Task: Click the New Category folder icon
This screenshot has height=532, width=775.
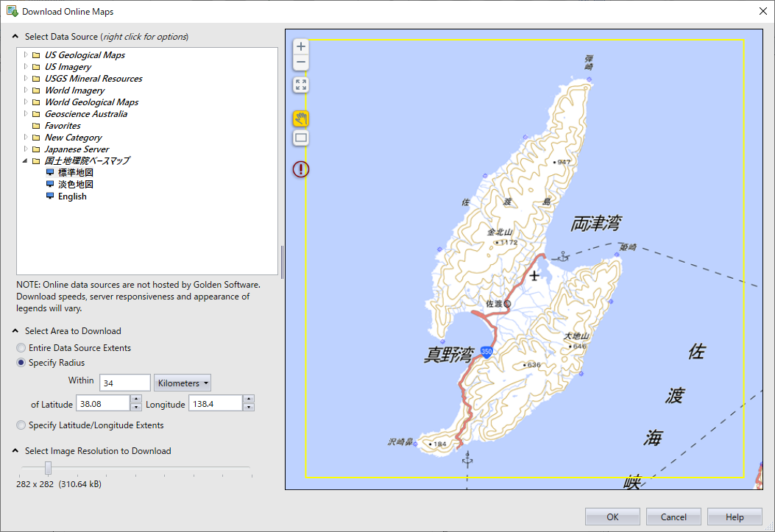Action: click(36, 138)
